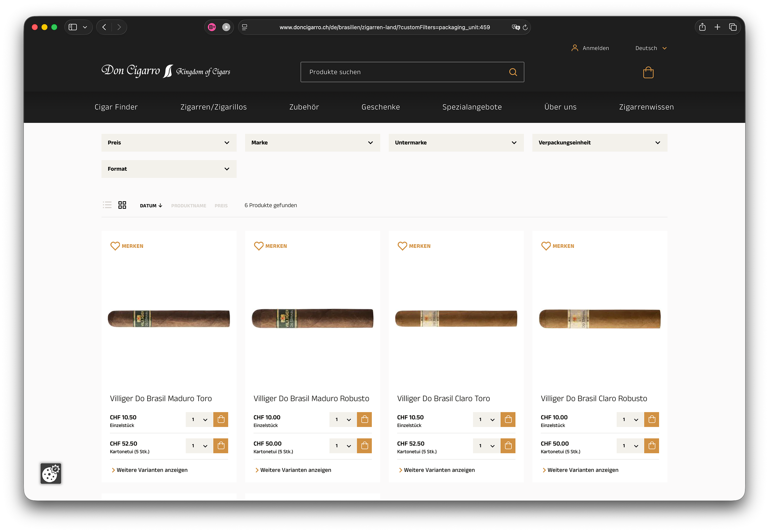Click Safari back arrow

(104, 27)
